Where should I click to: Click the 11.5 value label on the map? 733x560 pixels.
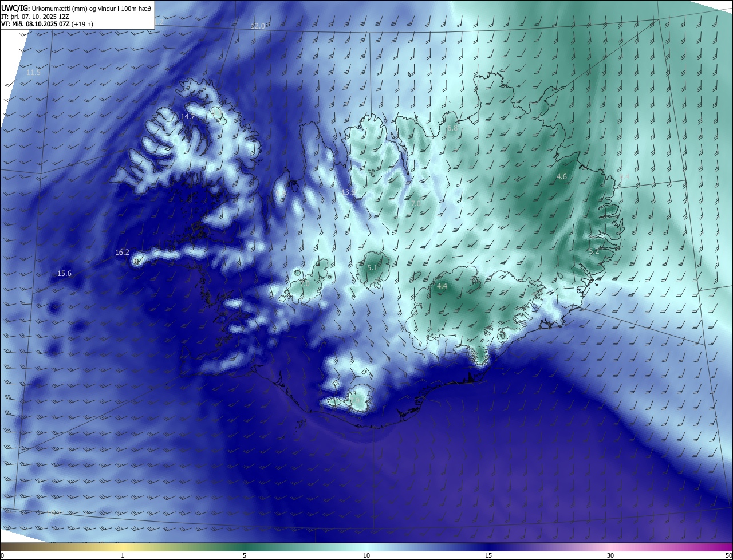[34, 73]
